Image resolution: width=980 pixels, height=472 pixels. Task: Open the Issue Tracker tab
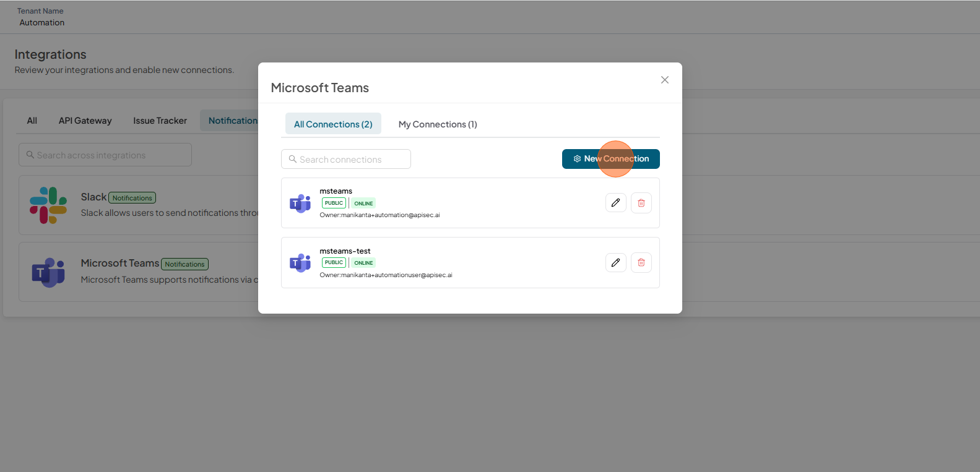coord(160,121)
